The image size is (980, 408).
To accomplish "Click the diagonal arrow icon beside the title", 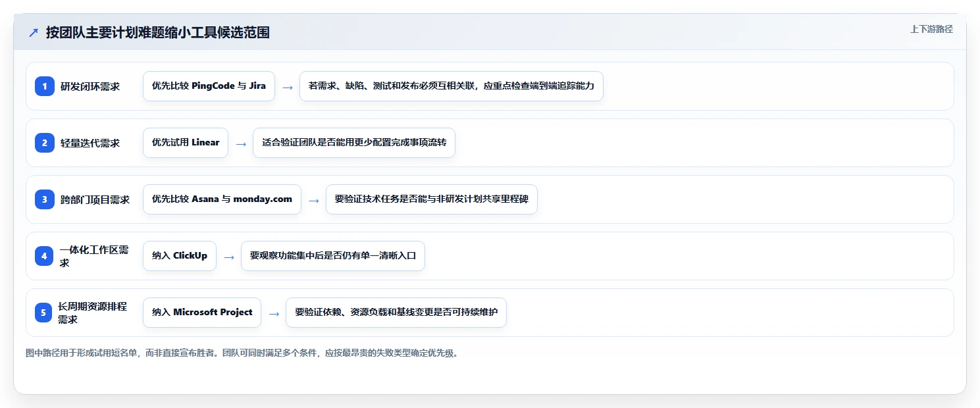I will coord(34,33).
